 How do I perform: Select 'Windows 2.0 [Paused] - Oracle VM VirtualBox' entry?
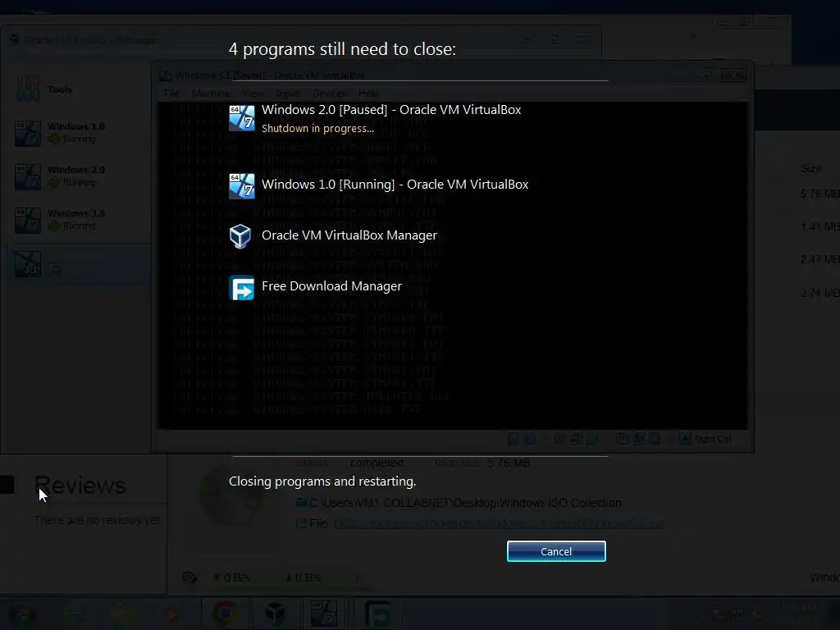point(391,110)
